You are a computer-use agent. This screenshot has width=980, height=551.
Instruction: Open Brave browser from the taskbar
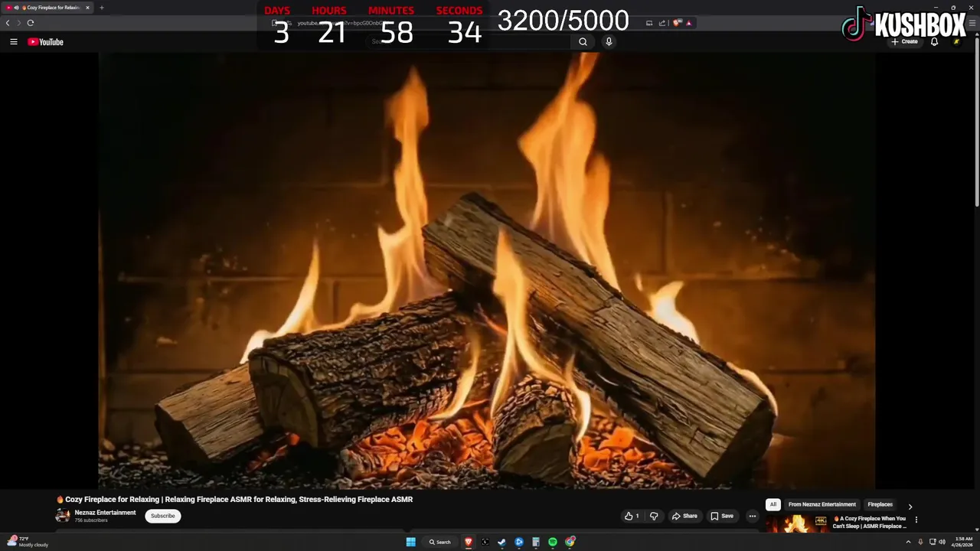coord(469,542)
